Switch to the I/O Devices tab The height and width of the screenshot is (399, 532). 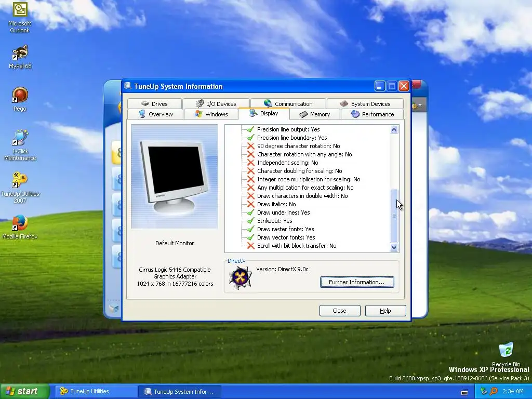point(216,104)
